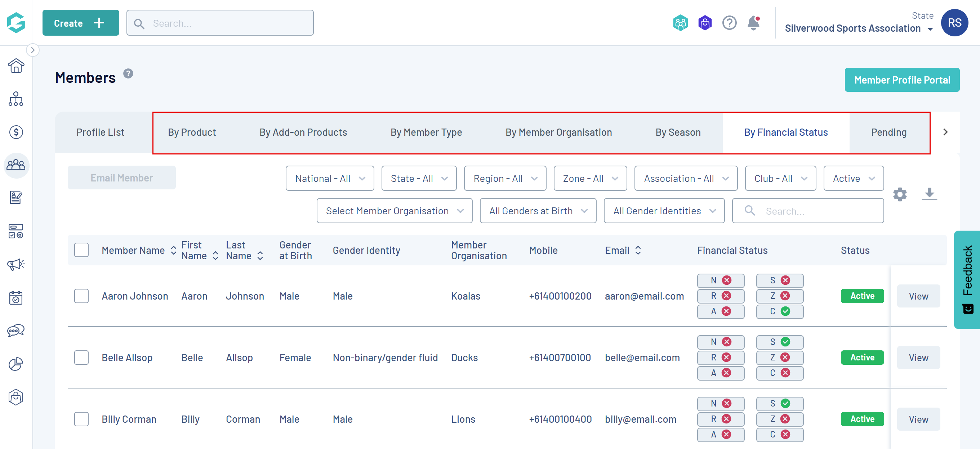Tick the checkbox for Belle Allsop
This screenshot has width=980, height=449.
click(x=81, y=358)
